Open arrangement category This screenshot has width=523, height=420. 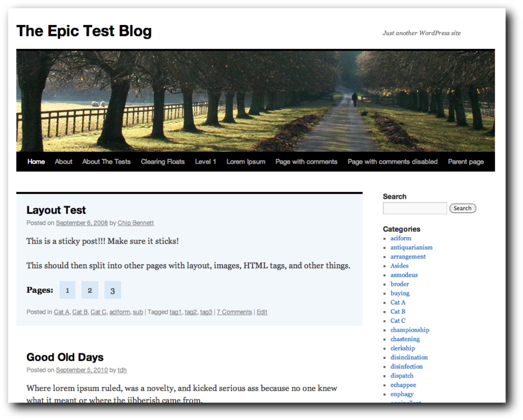coord(408,257)
